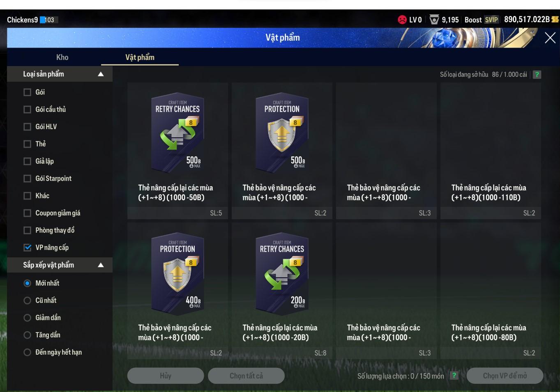The image size is (560, 392).
Task: Click the gold currency coin icon
Action: [555, 19]
